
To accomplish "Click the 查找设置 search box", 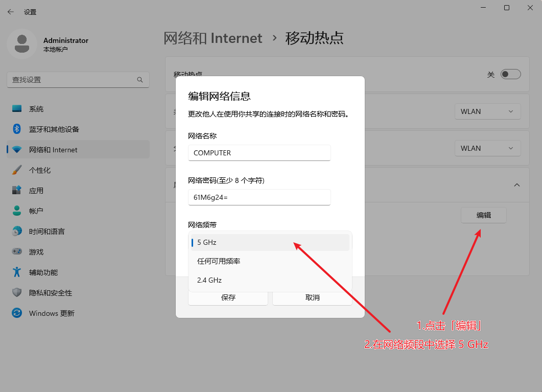I will point(78,80).
